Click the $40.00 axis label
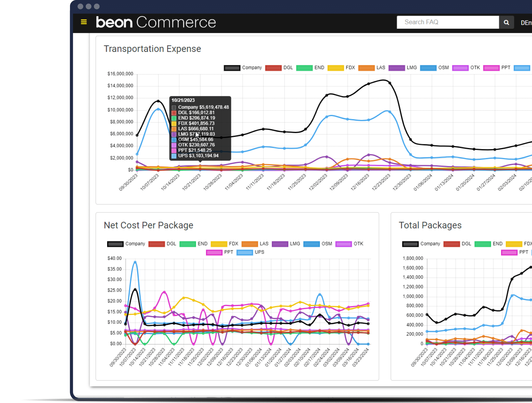Image resolution: width=532 pixels, height=403 pixels. click(x=115, y=258)
